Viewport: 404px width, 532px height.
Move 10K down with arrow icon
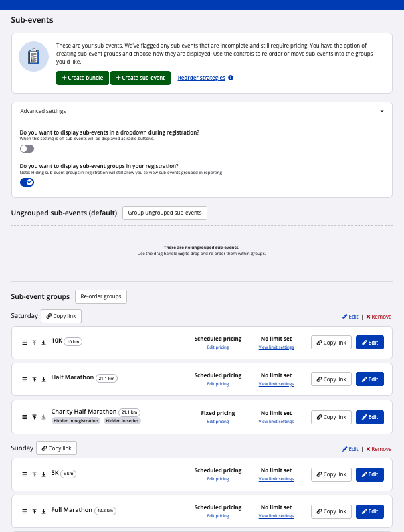[x=43, y=342]
